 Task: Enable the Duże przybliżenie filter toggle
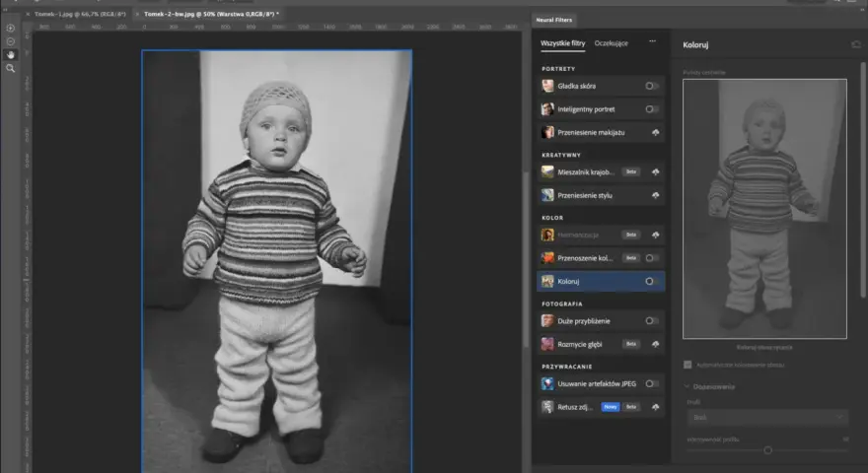tap(652, 321)
